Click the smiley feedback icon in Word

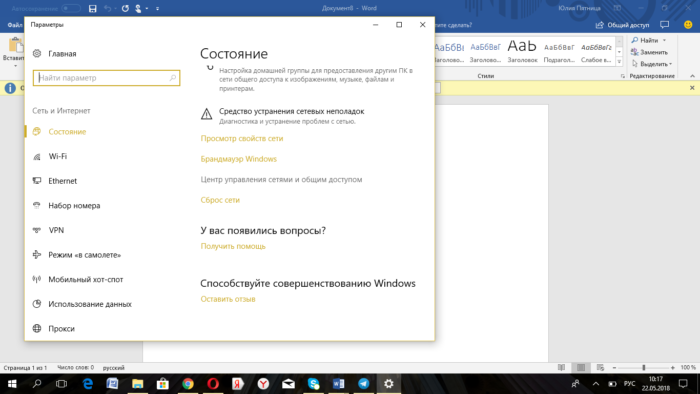click(688, 25)
